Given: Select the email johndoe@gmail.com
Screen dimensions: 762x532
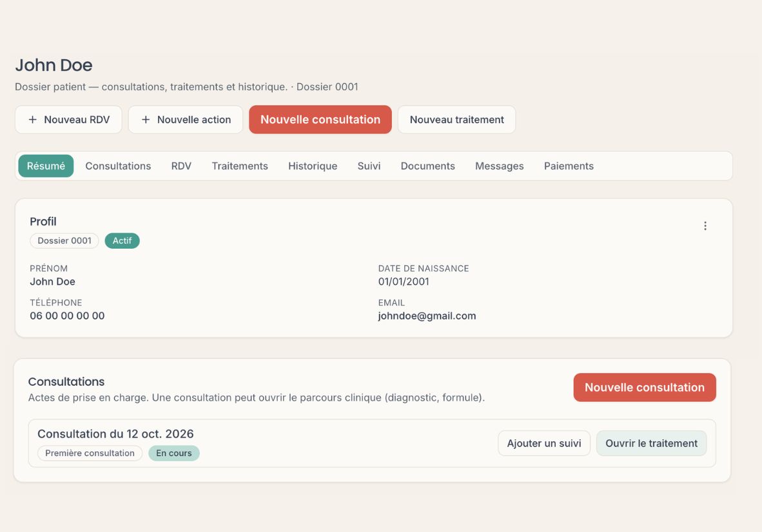Looking at the screenshot, I should coord(427,316).
